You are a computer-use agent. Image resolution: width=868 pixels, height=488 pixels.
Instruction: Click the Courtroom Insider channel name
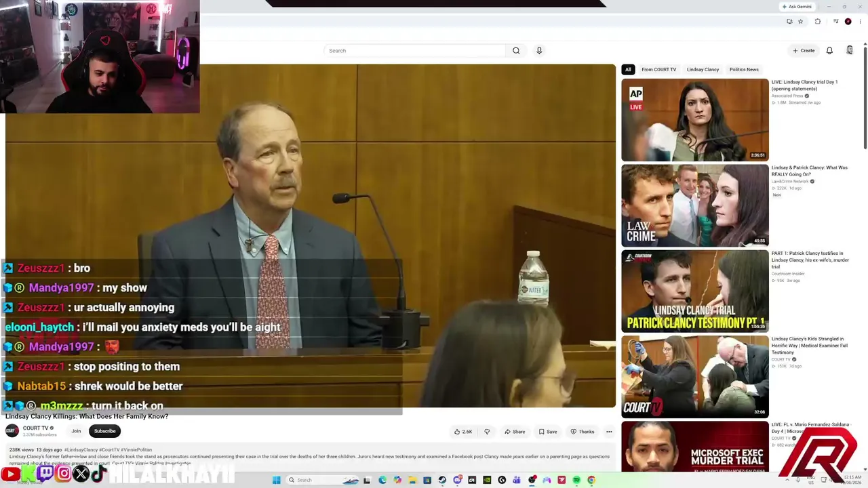789,274
